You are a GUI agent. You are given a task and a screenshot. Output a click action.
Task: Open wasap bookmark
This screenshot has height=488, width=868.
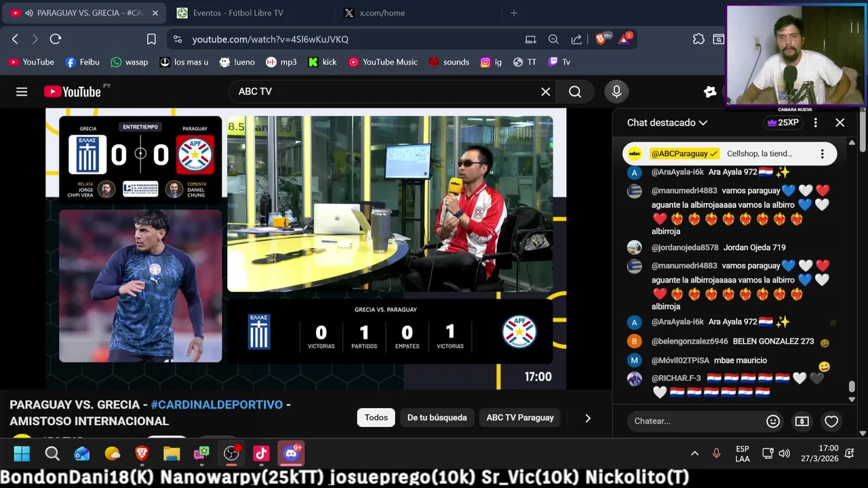pyautogui.click(x=129, y=62)
